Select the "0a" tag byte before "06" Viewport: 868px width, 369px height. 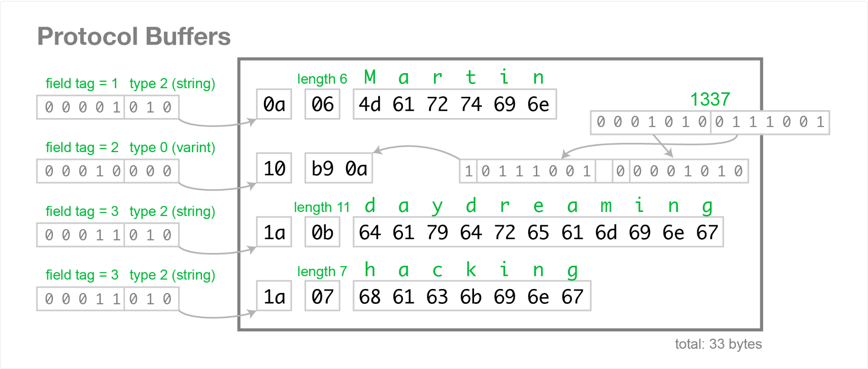pos(274,104)
